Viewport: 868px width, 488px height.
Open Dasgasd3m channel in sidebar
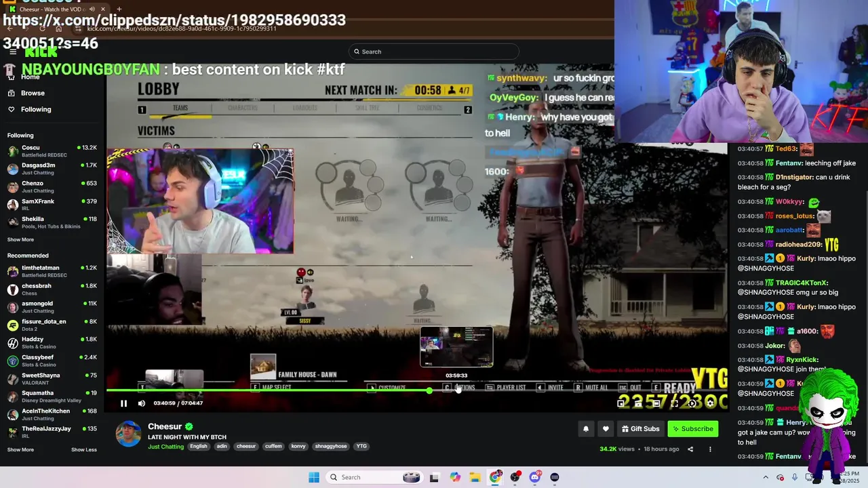[52, 169]
